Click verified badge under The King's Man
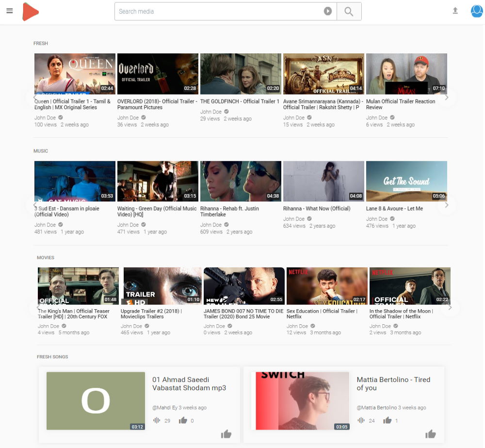Screen dimensions: 485x448 64,326
